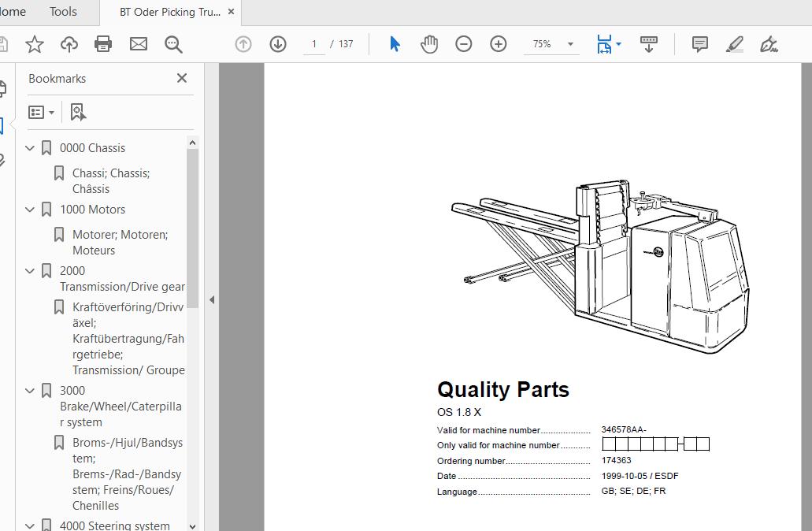Print the document

103,45
